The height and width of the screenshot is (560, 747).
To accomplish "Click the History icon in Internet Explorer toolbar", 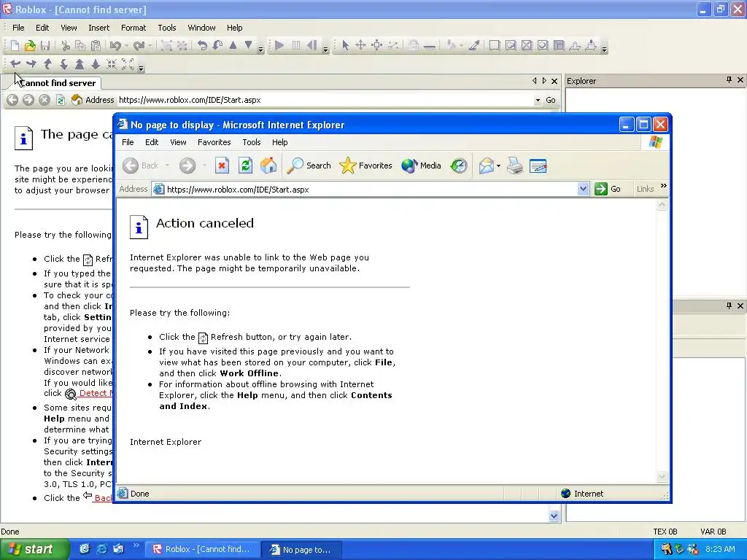I will 459,166.
